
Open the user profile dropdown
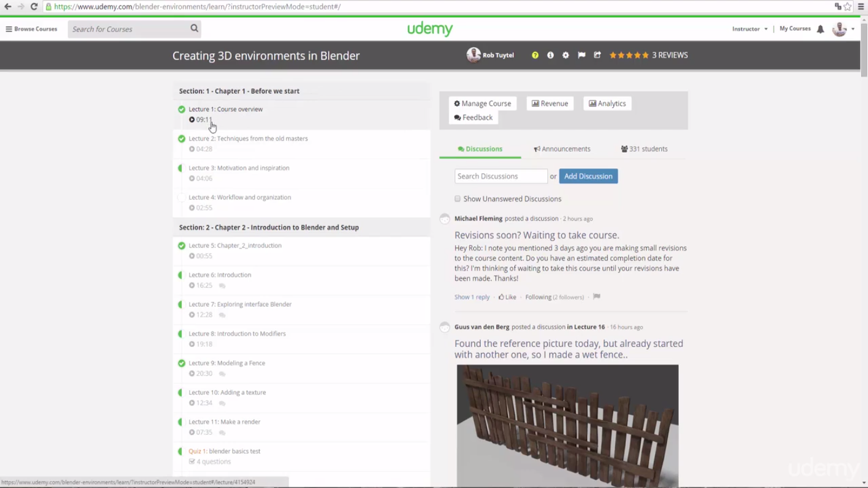[843, 29]
